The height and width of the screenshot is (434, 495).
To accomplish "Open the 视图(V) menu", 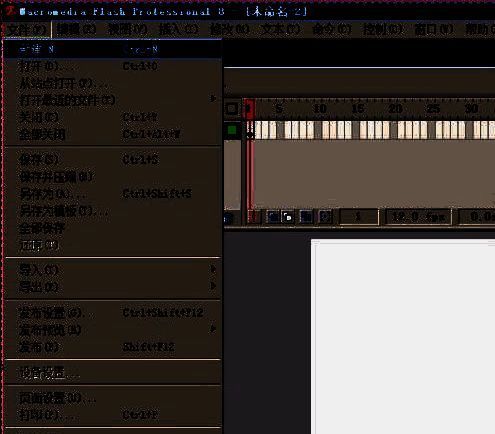I will click(x=128, y=30).
